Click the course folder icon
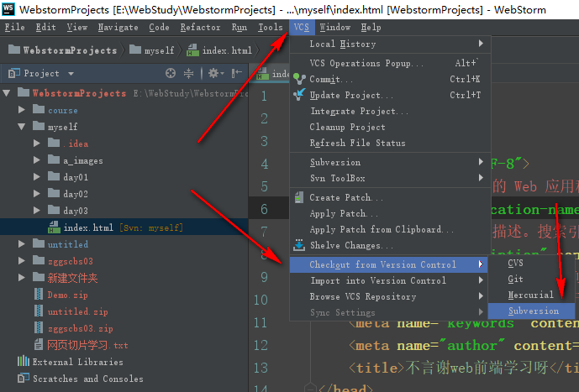This screenshot has height=392, width=579. (39, 109)
